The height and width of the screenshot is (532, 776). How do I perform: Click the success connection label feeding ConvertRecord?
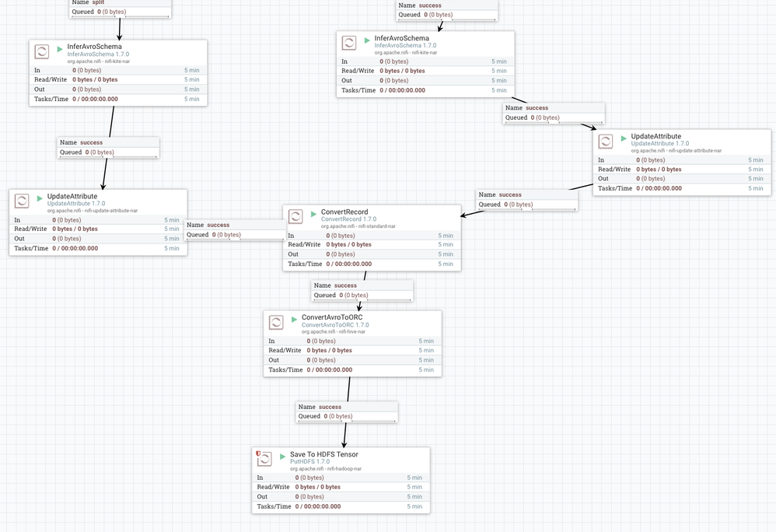(214, 225)
